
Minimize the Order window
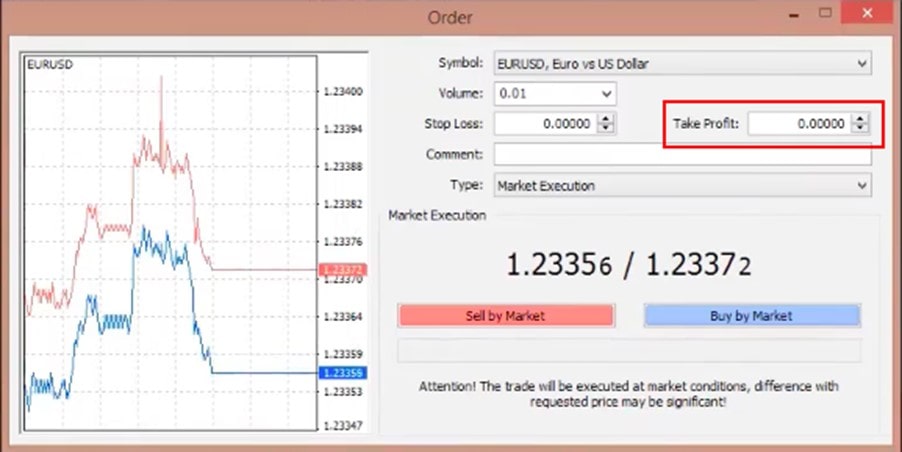click(x=794, y=14)
